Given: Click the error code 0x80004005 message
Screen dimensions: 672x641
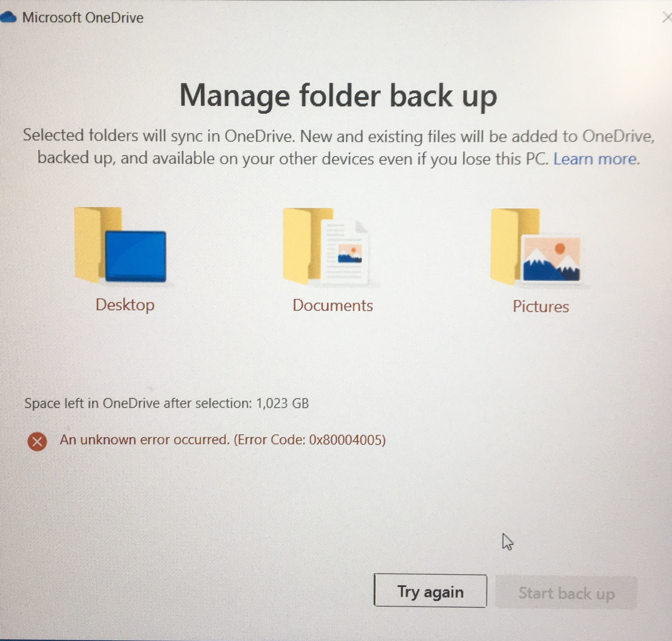Looking at the screenshot, I should tap(223, 440).
